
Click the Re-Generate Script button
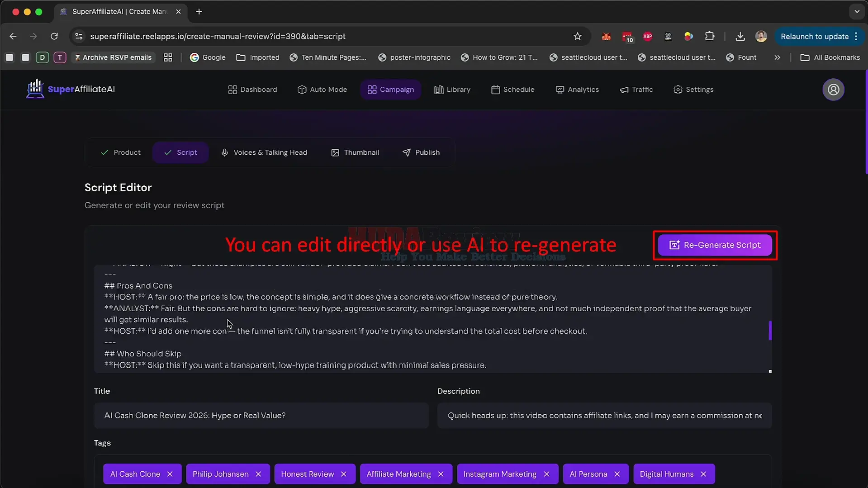coord(715,245)
